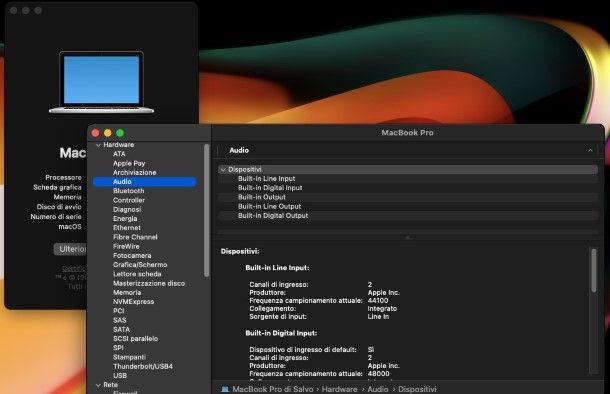Collapse the Hardware section in sidebar
The image size is (610, 394).
(98, 145)
